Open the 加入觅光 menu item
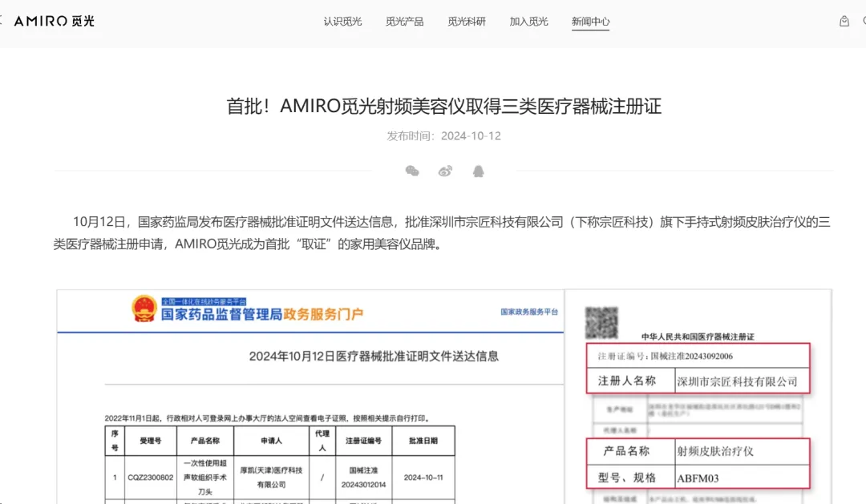The image size is (866, 504). (528, 22)
